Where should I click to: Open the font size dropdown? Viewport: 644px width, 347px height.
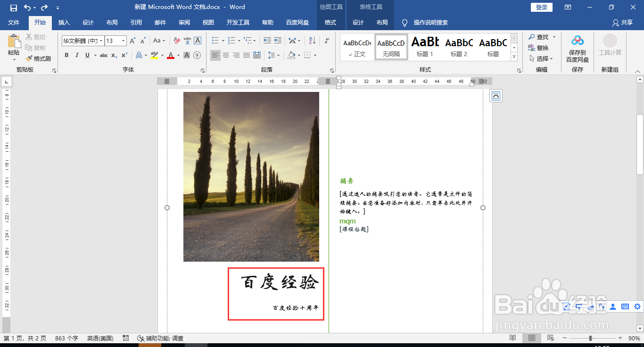coord(124,41)
